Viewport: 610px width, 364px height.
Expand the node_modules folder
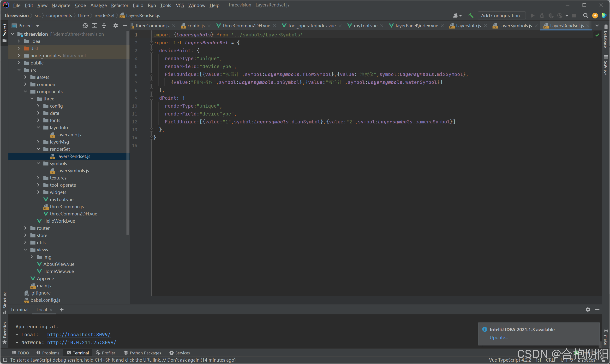19,56
